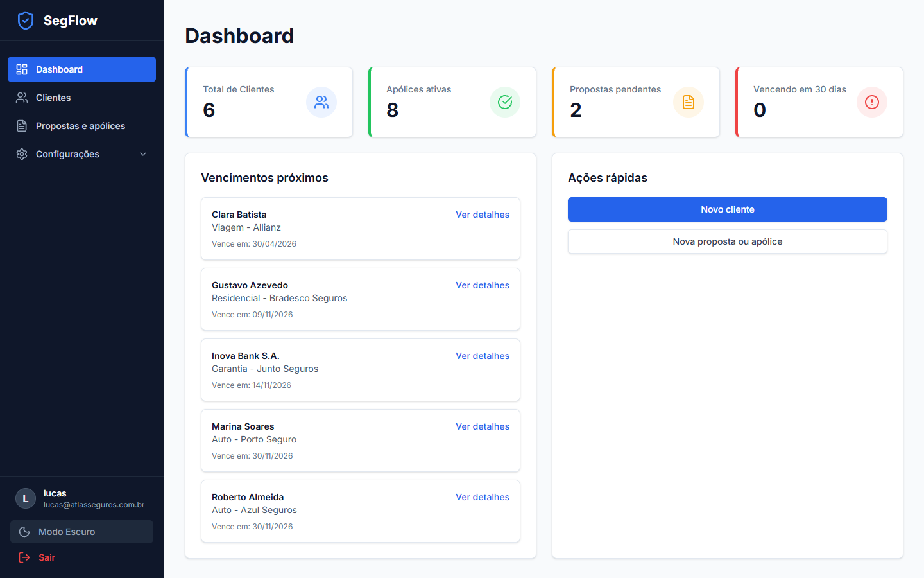Click the Novo cliente button

click(727, 209)
